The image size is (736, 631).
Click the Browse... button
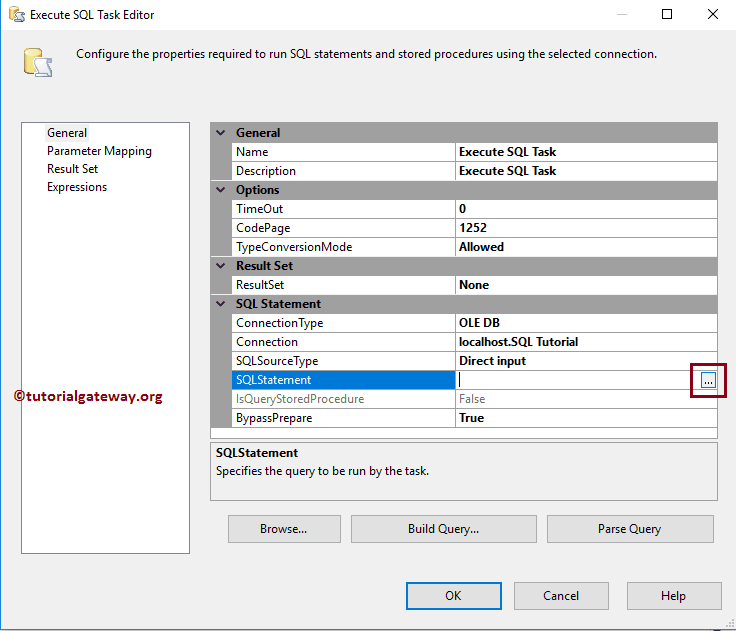tap(284, 529)
